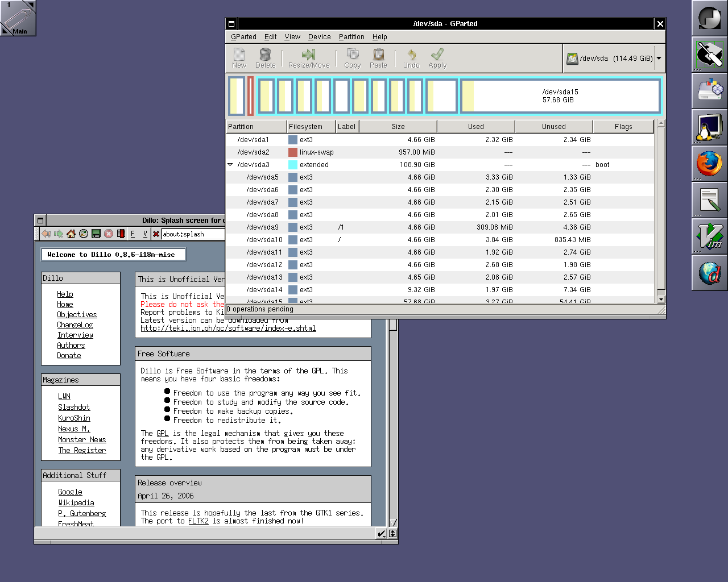Click the Dillo URL field showing about:splash
This screenshot has width=728, height=582.
[x=192, y=234]
